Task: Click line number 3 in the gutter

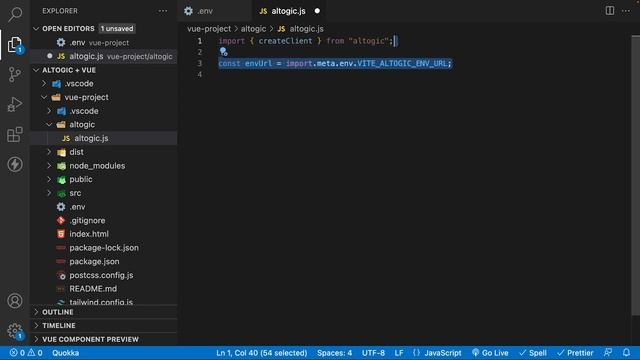Action: pos(200,63)
